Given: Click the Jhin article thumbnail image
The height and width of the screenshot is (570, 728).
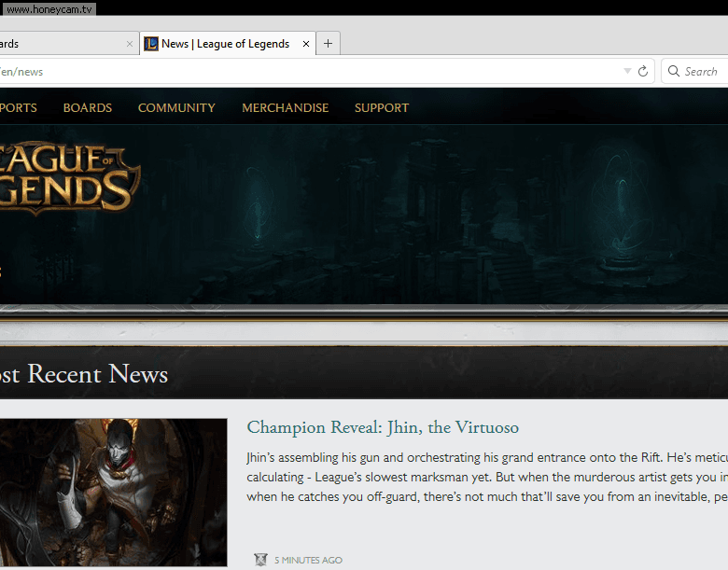Looking at the screenshot, I should pyautogui.click(x=113, y=492).
